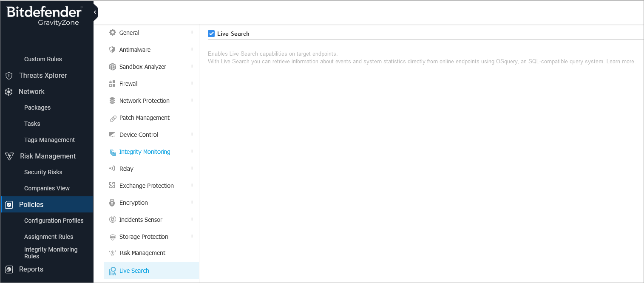Screen dimensions: 644x283
Task: Click the Sandbox Analyzer cube icon
Action: 113,67
